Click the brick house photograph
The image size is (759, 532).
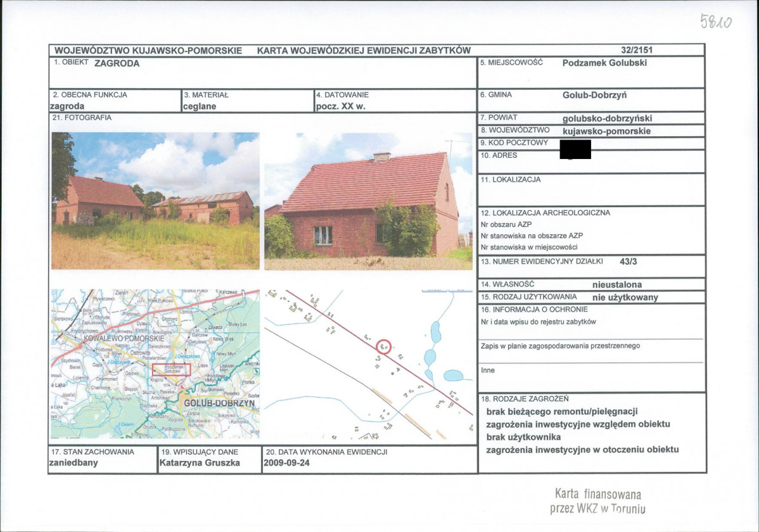(x=368, y=201)
